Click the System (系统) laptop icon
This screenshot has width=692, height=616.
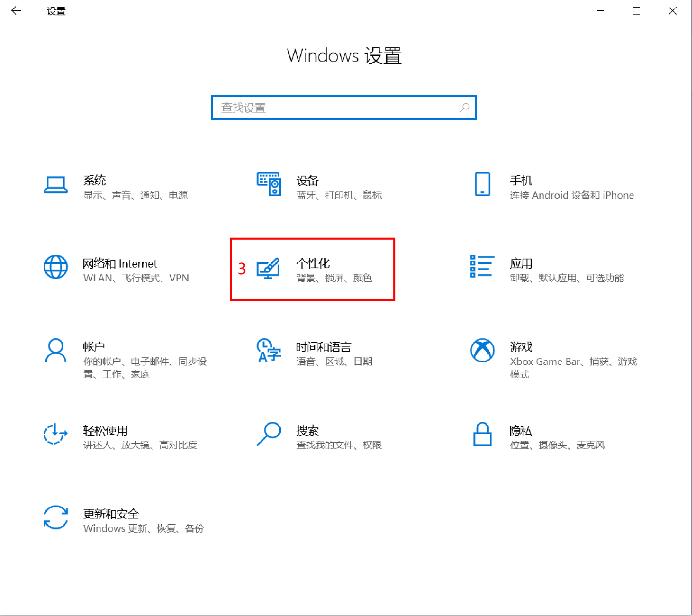[x=55, y=185]
